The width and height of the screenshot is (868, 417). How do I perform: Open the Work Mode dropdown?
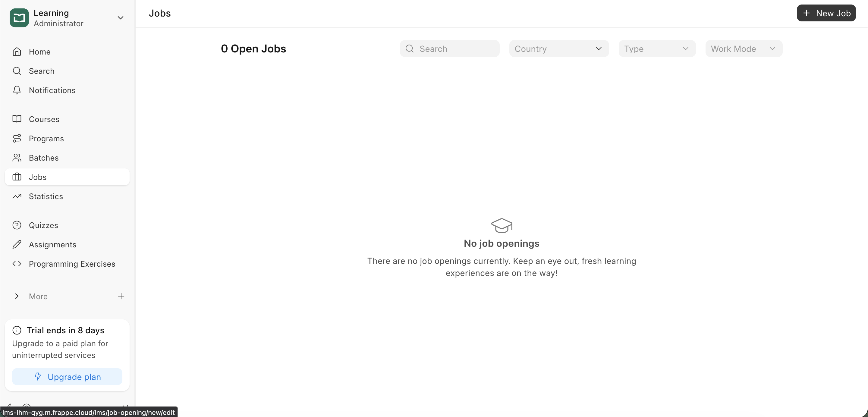point(744,49)
